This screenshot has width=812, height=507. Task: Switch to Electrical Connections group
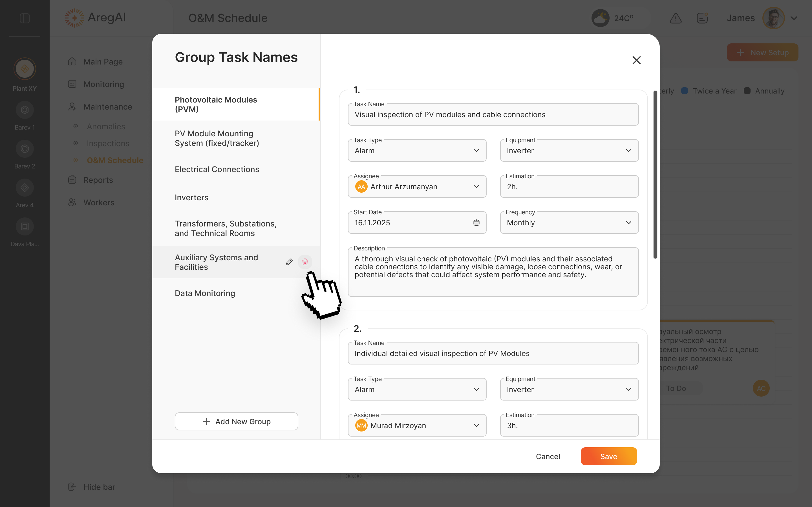tap(217, 169)
